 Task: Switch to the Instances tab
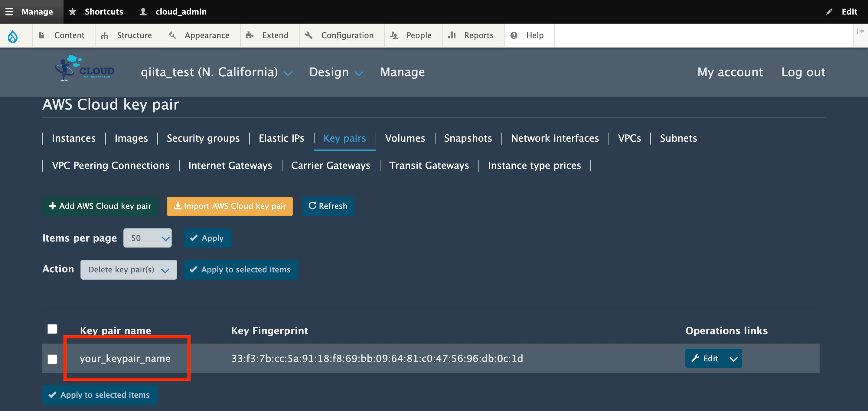pyautogui.click(x=74, y=138)
